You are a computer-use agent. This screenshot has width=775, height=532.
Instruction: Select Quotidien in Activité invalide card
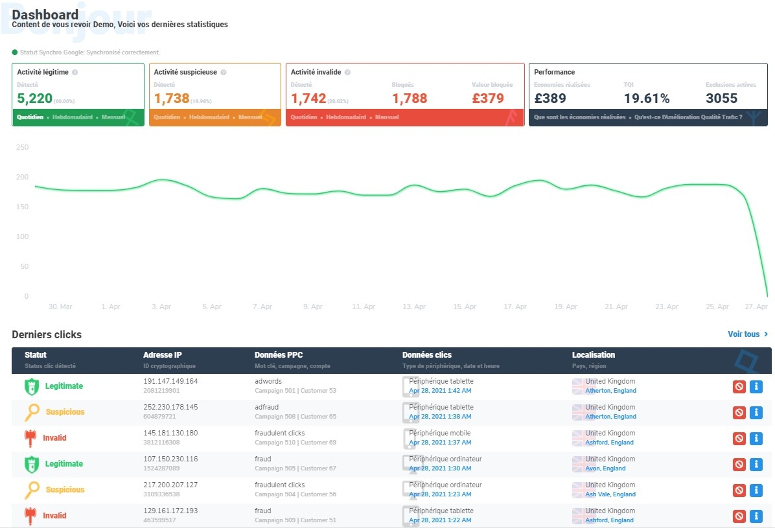click(x=305, y=117)
